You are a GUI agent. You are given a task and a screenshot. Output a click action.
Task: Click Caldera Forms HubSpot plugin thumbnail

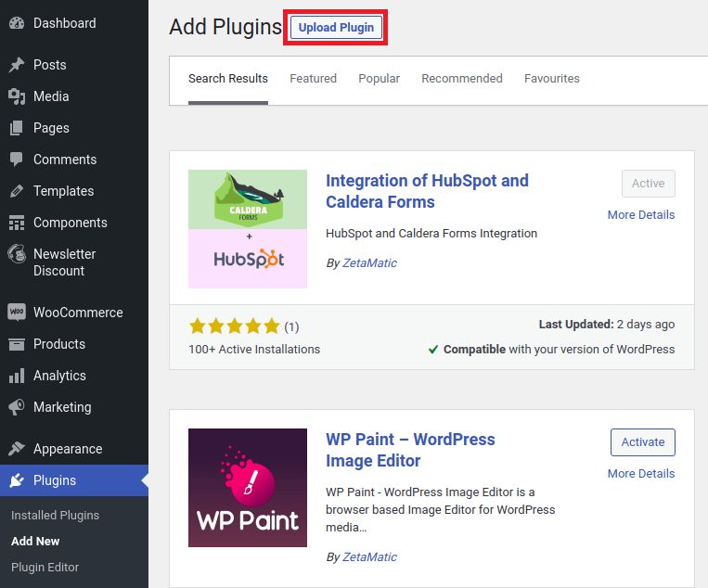(x=248, y=229)
